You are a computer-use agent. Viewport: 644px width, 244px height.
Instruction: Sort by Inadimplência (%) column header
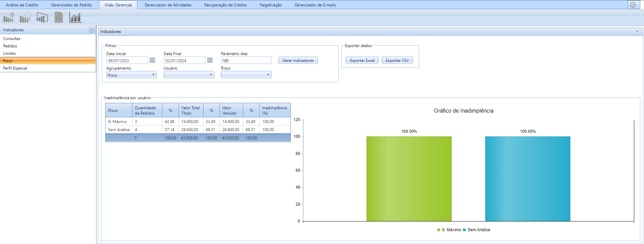click(x=275, y=110)
